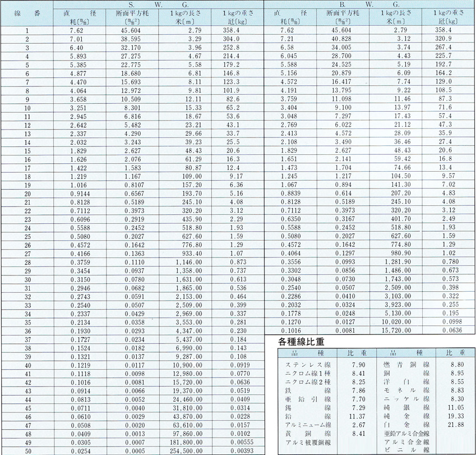Viewport: 476px width, 455px height.
Task: Select the weight value 225.7
Action: pyautogui.click(x=443, y=56)
